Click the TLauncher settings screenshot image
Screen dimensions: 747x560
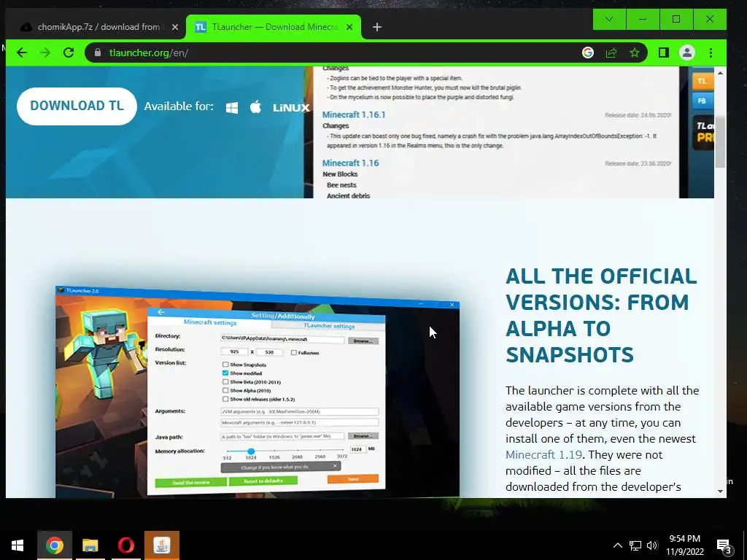[x=258, y=392]
